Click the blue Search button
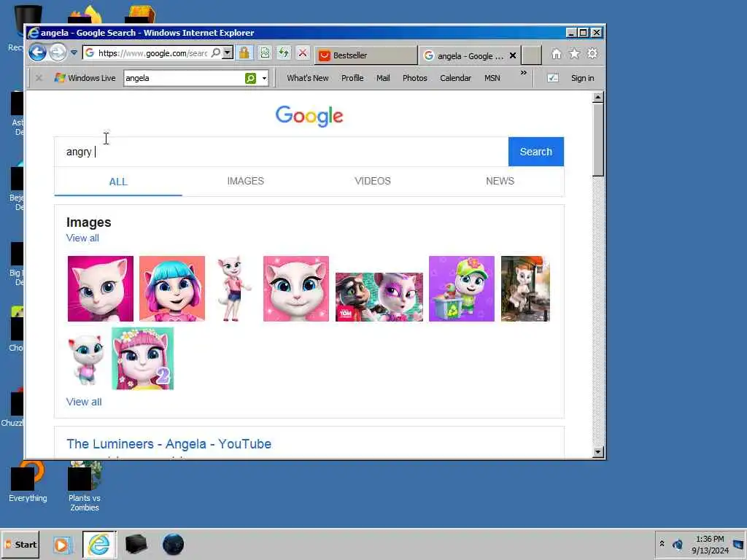 (536, 152)
